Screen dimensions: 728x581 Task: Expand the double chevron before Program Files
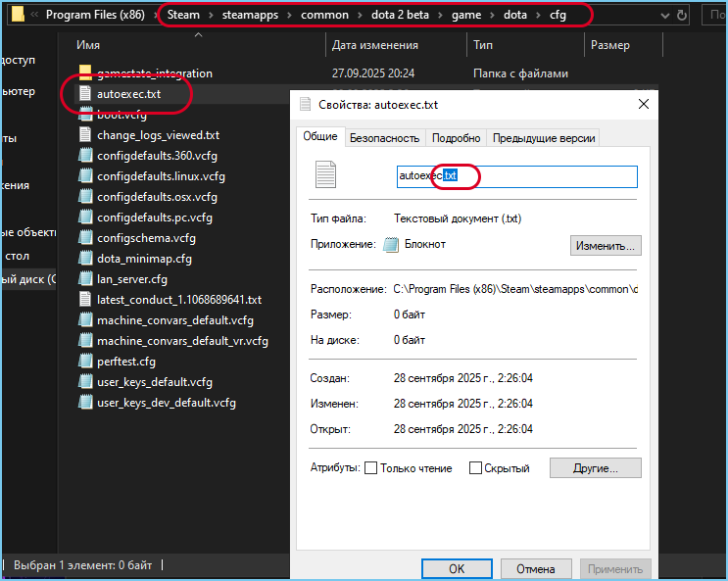(34, 15)
